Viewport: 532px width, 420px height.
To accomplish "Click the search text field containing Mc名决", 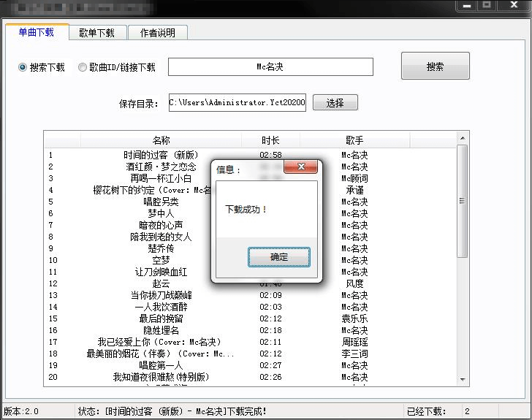I will pos(270,67).
